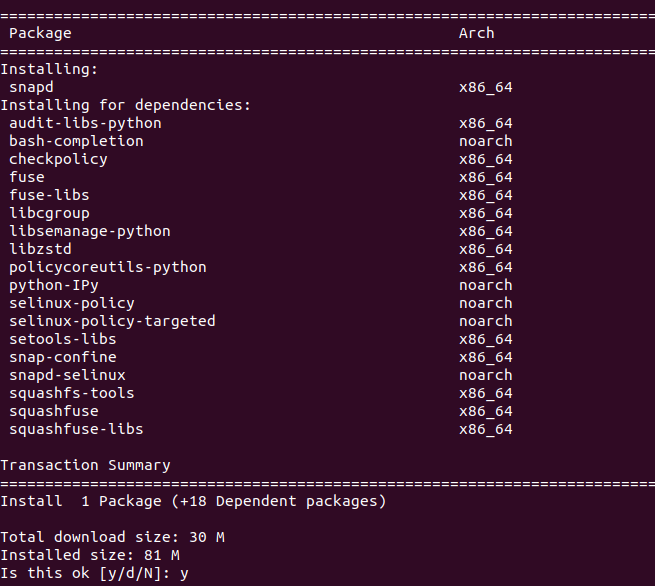The height and width of the screenshot is (586, 655).
Task: Select the 'Package' column header text
Action: [40, 33]
